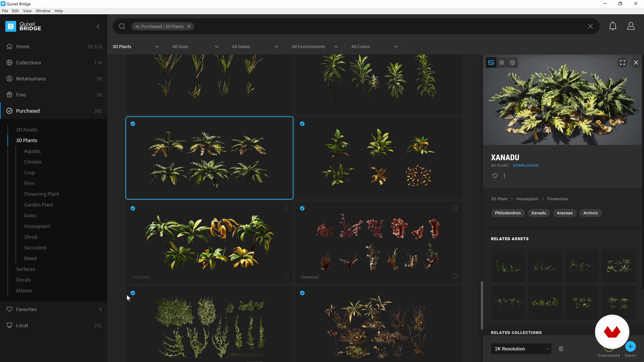
Task: Select the Houseplant subcategory
Action: [x=37, y=226]
